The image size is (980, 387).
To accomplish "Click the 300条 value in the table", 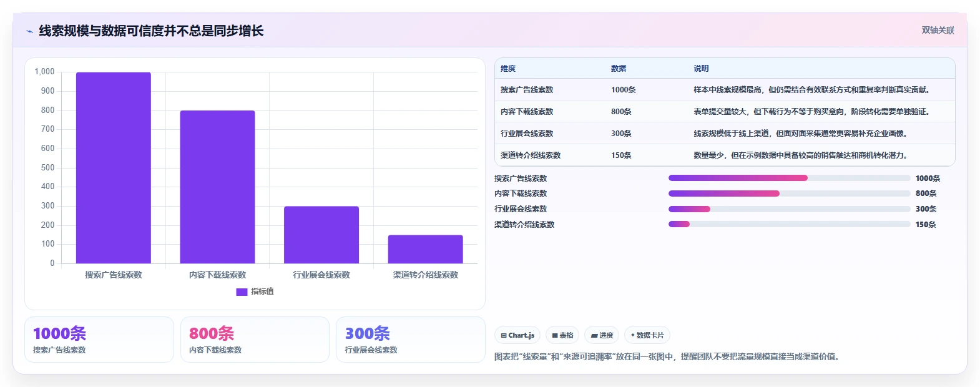I will 621,134.
